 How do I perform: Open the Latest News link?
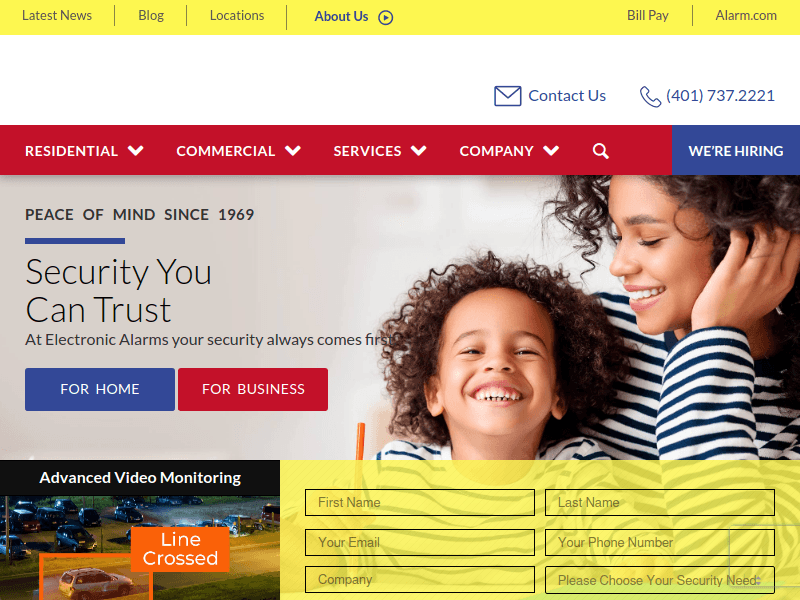[57, 16]
